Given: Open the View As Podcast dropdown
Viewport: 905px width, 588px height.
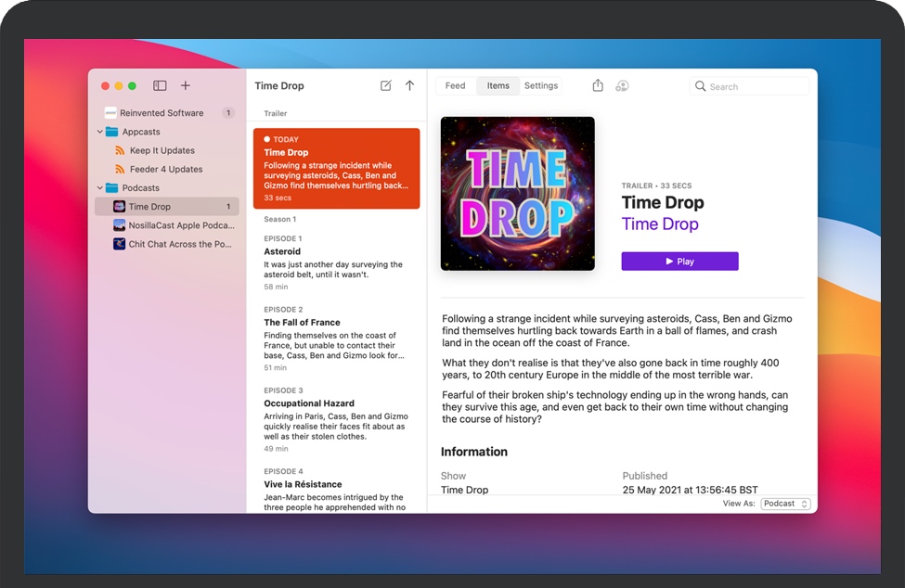Looking at the screenshot, I should tap(785, 504).
